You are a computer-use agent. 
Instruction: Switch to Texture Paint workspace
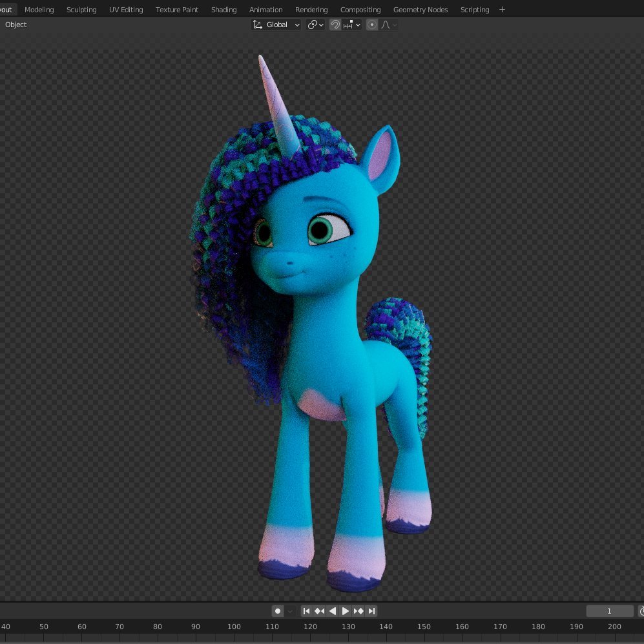[x=176, y=10]
